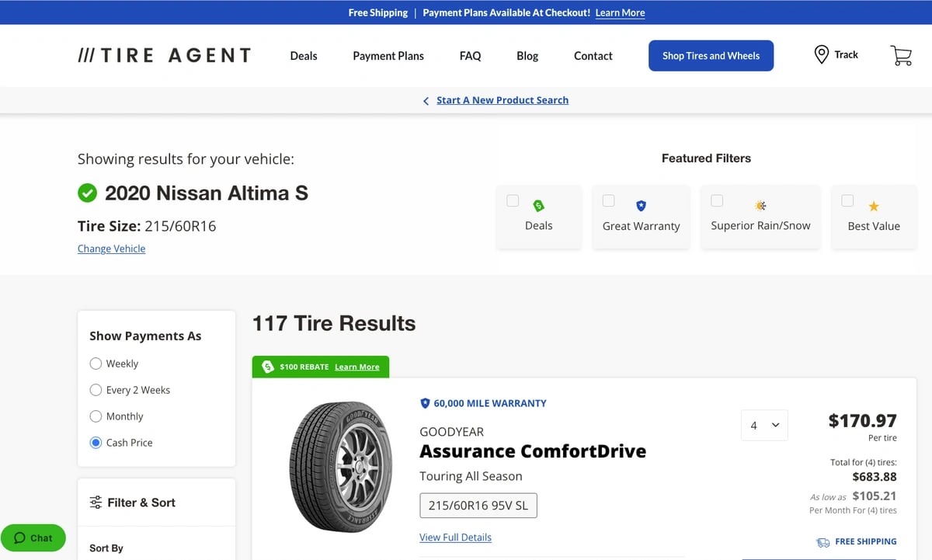The width and height of the screenshot is (932, 560).
Task: Enable the Deals featured filter checkbox
Action: (x=513, y=200)
